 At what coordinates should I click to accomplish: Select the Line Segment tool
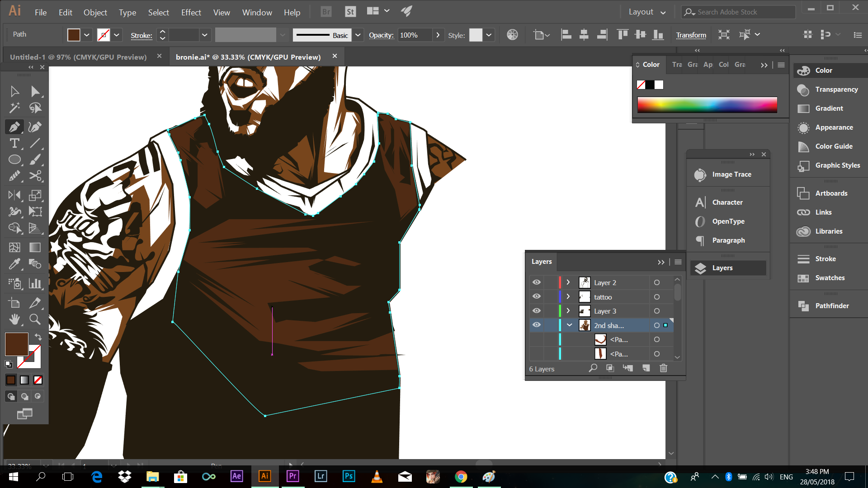click(35, 143)
